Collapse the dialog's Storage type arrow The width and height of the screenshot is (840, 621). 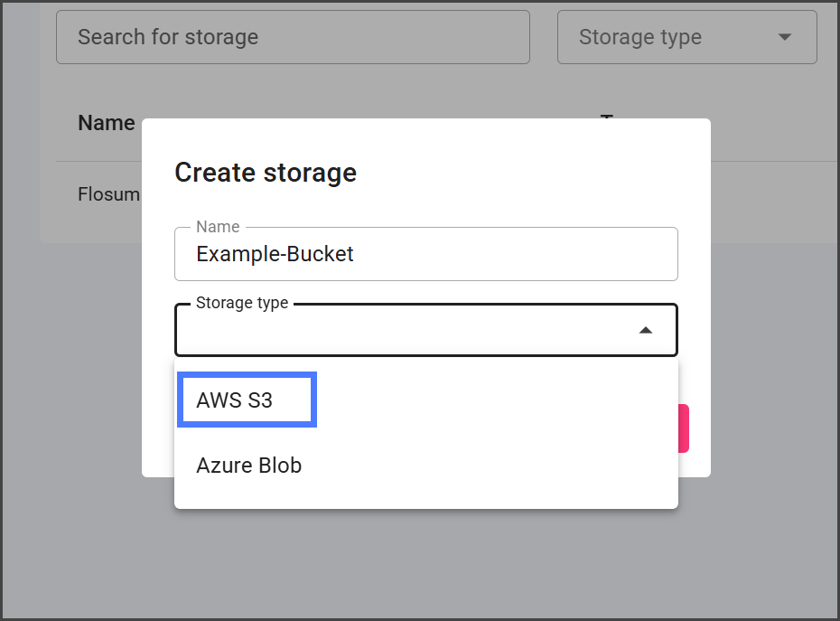[x=645, y=331]
